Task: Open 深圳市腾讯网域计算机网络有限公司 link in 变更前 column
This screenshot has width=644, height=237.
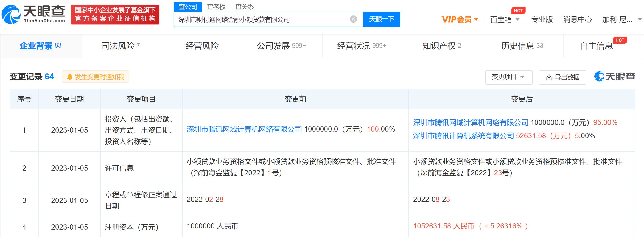Action: coord(244,129)
